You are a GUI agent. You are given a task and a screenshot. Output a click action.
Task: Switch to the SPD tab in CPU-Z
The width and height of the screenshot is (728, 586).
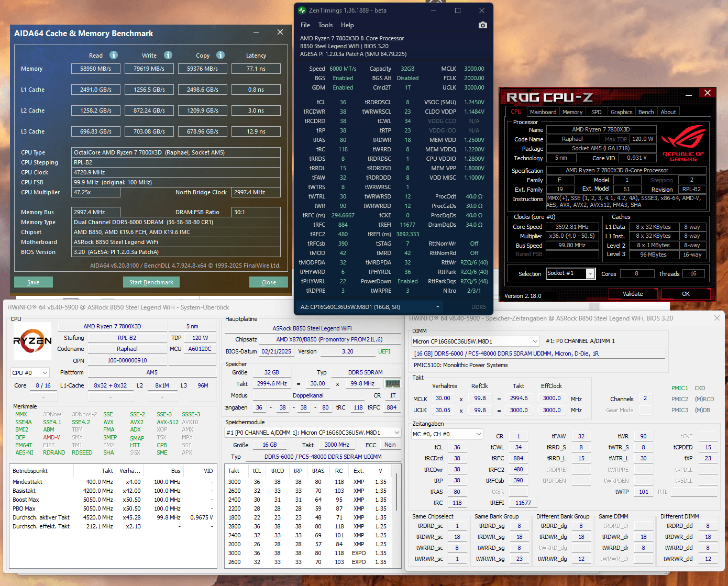tap(597, 112)
